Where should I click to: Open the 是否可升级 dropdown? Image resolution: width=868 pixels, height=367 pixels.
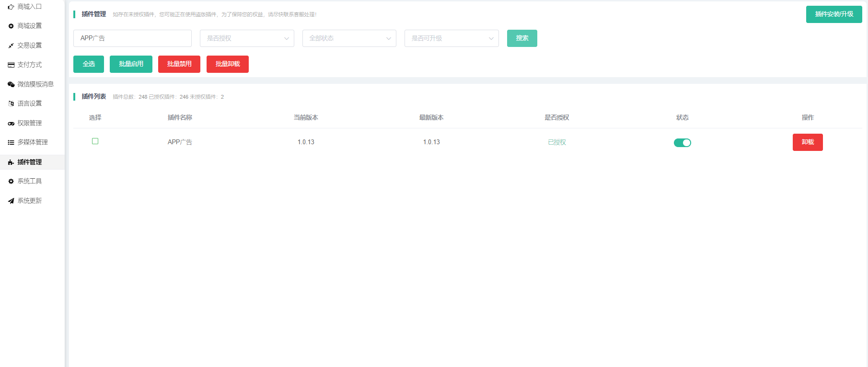[451, 38]
